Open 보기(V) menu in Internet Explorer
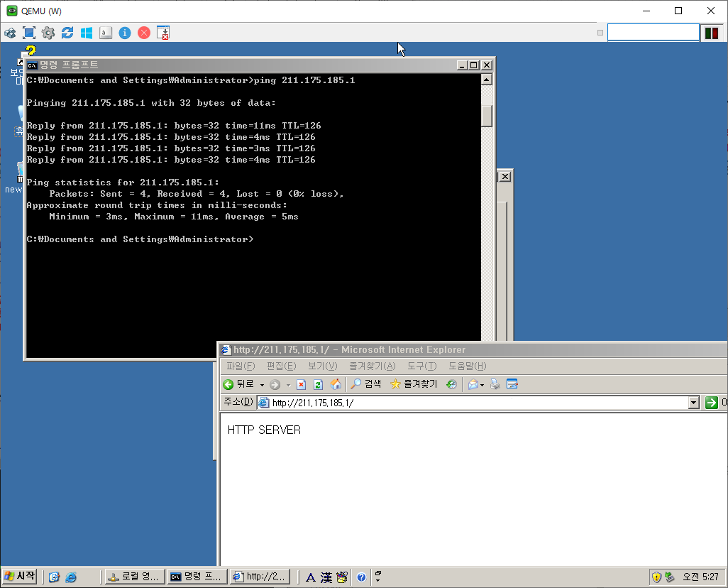The height and width of the screenshot is (588, 728). [x=323, y=366]
